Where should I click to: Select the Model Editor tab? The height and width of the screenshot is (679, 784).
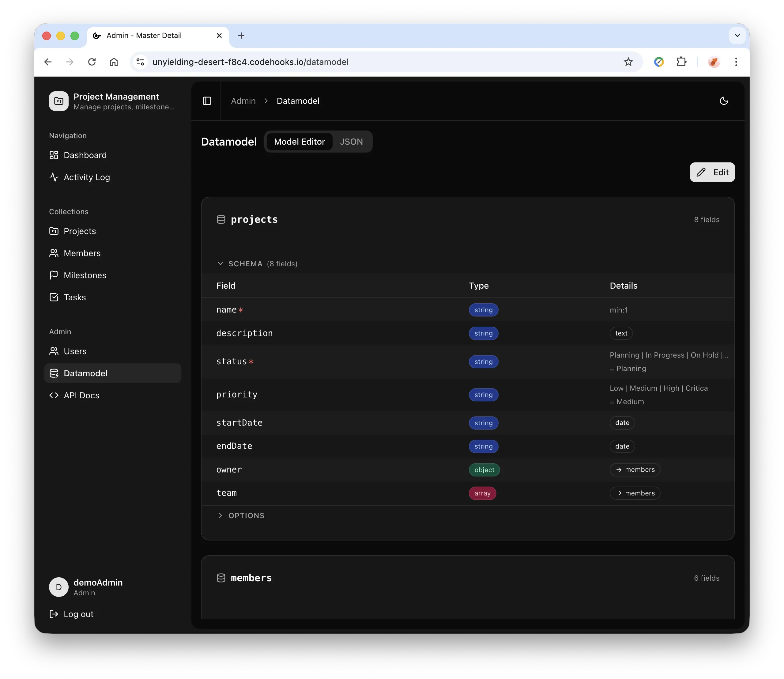299,142
